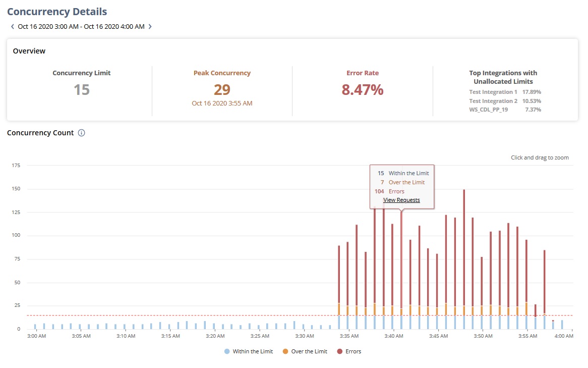Toggle the Within the Limit legend item

[x=249, y=351]
